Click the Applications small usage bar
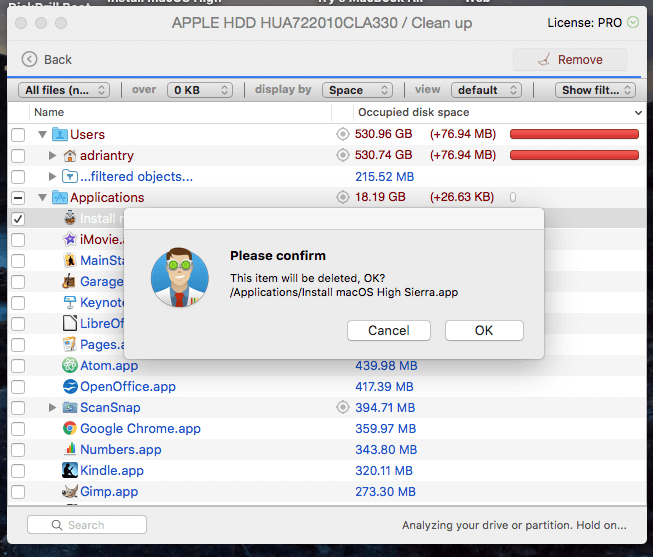653x557 pixels. click(513, 197)
